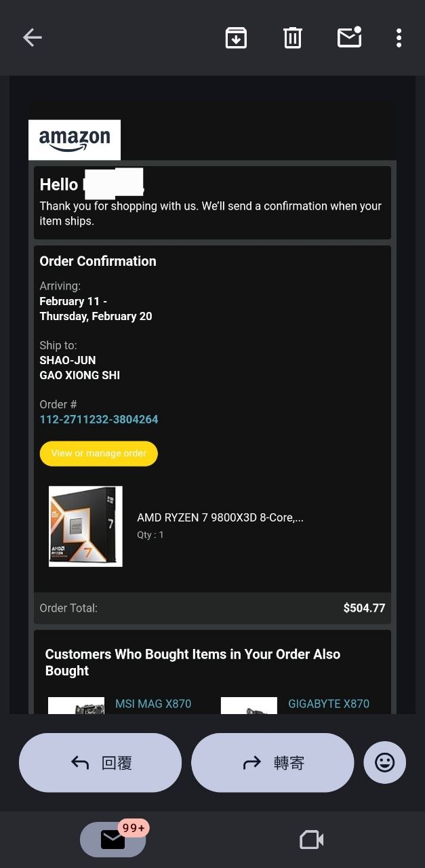Open order number 112-2711232-3804264 link
Image resolution: width=425 pixels, height=868 pixels.
99,419
